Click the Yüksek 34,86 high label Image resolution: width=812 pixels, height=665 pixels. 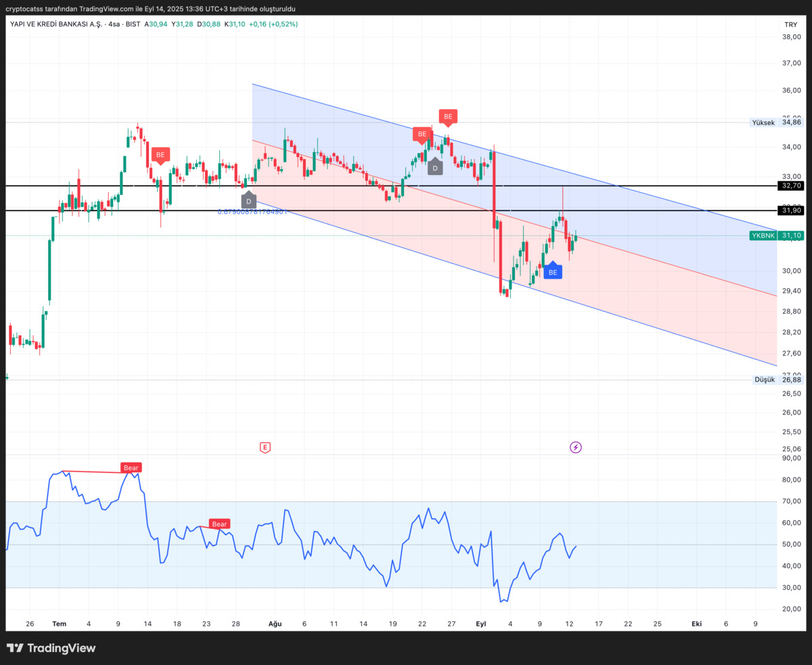coord(776,122)
